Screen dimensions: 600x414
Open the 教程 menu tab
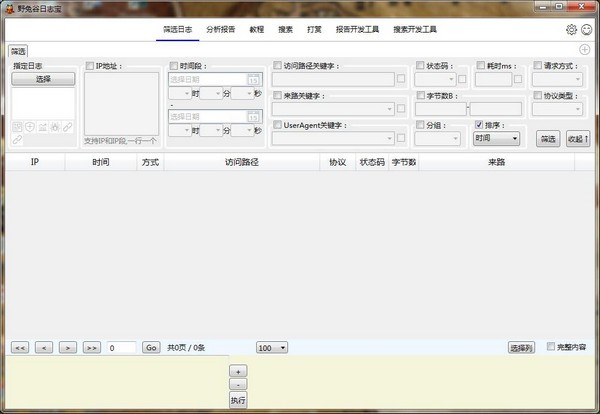[x=257, y=29]
